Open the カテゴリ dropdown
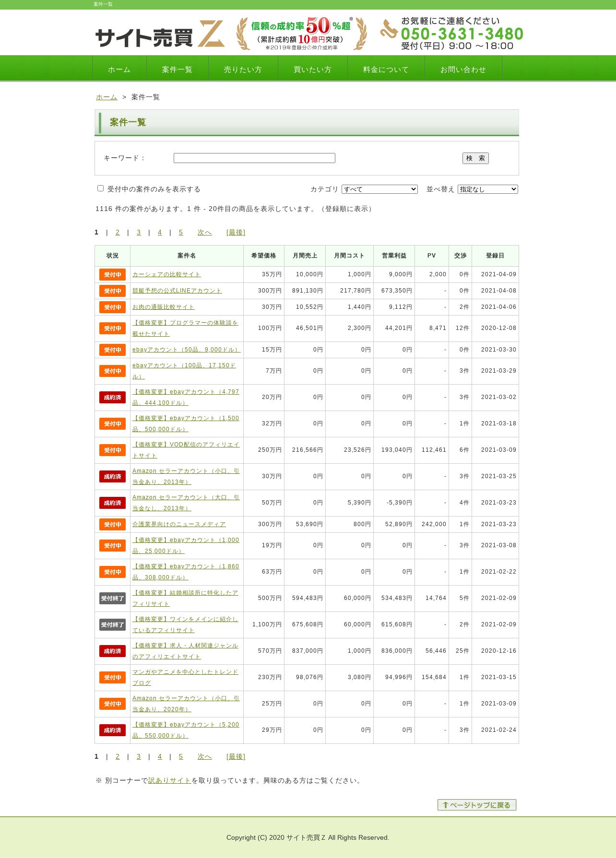 (x=379, y=189)
